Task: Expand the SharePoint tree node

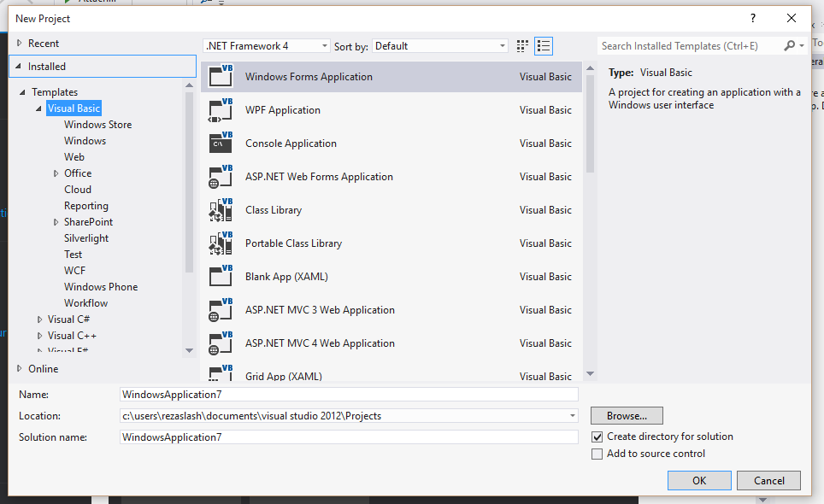Action: coord(56,222)
